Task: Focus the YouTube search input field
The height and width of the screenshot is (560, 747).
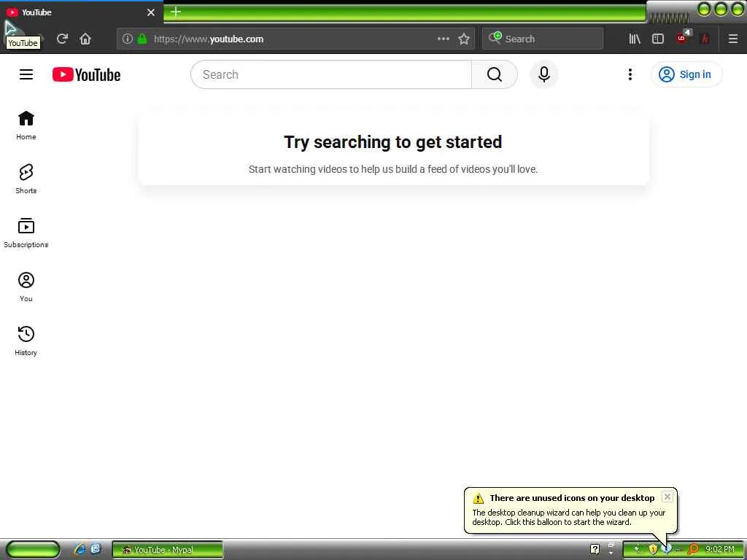Action: coord(331,74)
